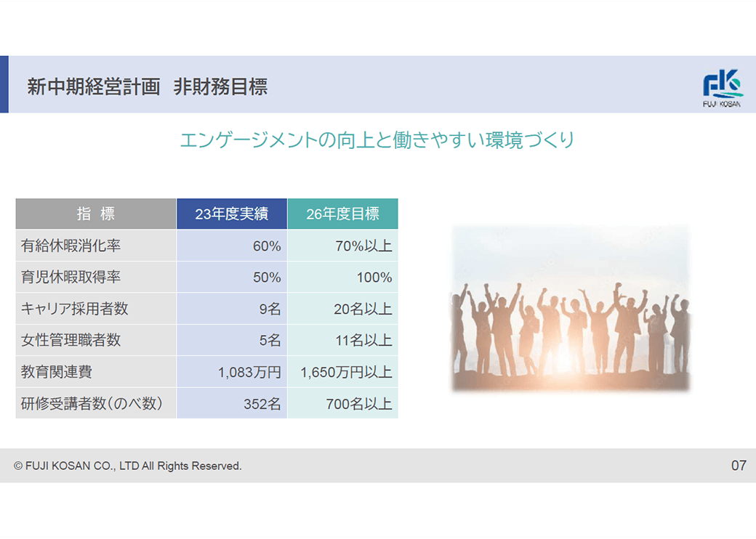The width and height of the screenshot is (756, 539).
Task: Click the teal subtitle about エンゲージメント
Action: tap(377, 140)
